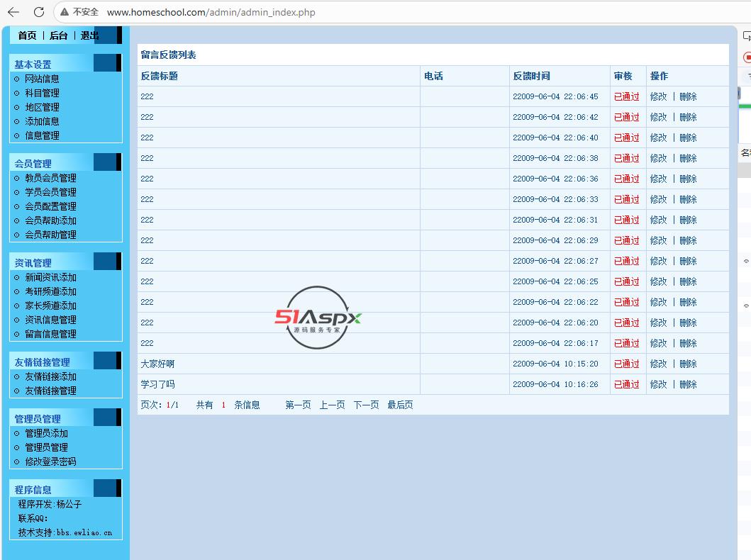Click 退出 to log out
Screen dimensions: 751x560
tap(89, 35)
